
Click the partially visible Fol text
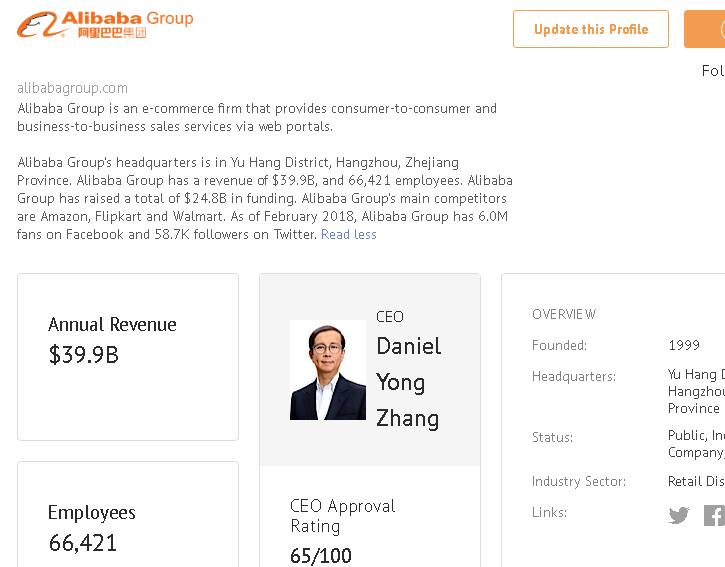coord(712,71)
